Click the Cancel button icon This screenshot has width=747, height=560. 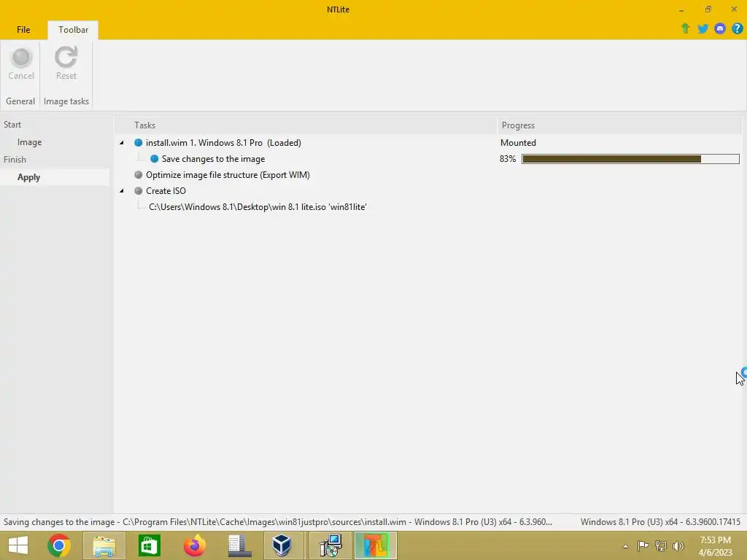[x=21, y=58]
